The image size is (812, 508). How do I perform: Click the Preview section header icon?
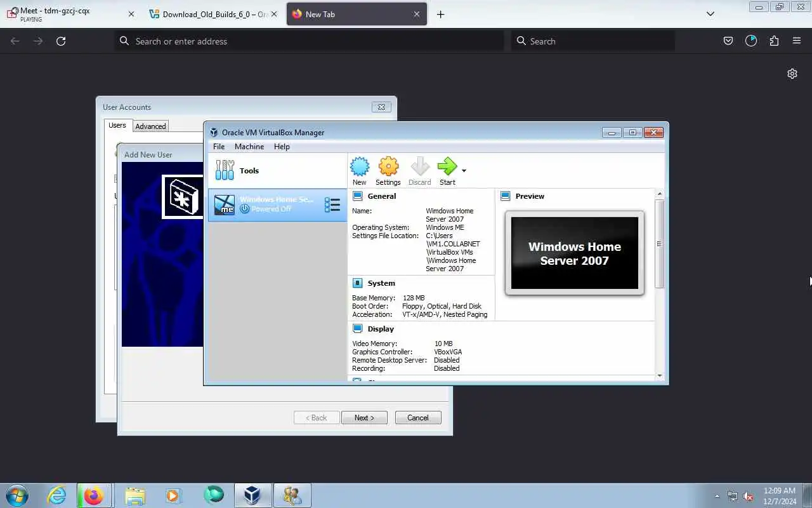point(506,196)
